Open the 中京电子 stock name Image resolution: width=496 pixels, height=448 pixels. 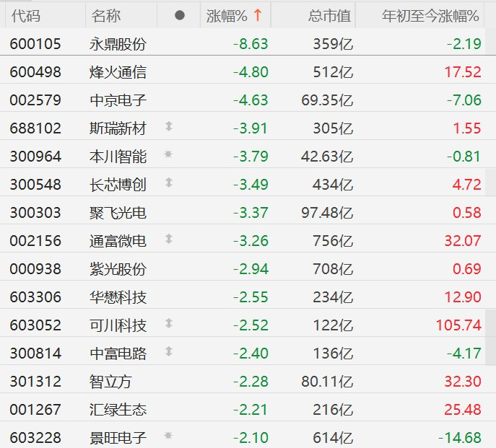click(118, 100)
